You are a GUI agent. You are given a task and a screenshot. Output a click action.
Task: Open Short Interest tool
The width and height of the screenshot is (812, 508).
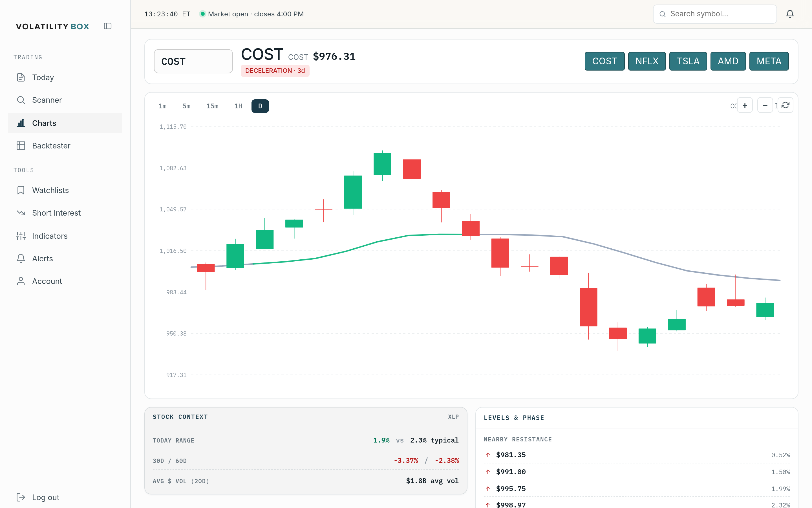click(x=65, y=213)
